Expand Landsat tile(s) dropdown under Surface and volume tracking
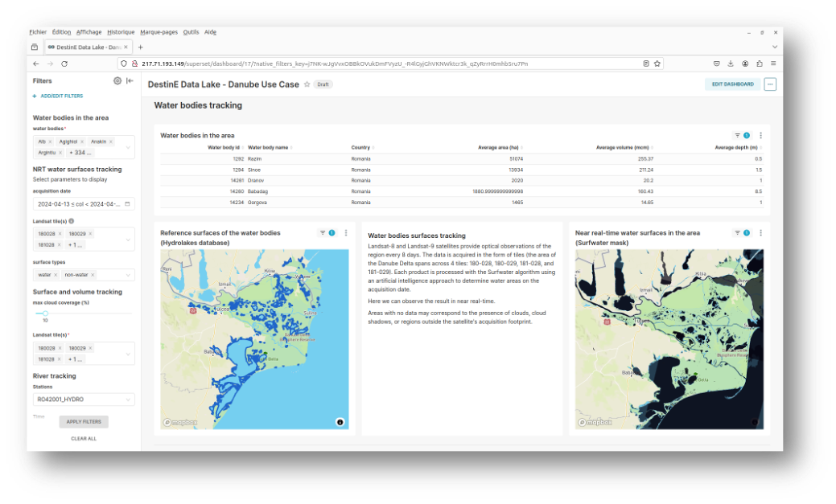This screenshot has width=836, height=504. [128, 354]
